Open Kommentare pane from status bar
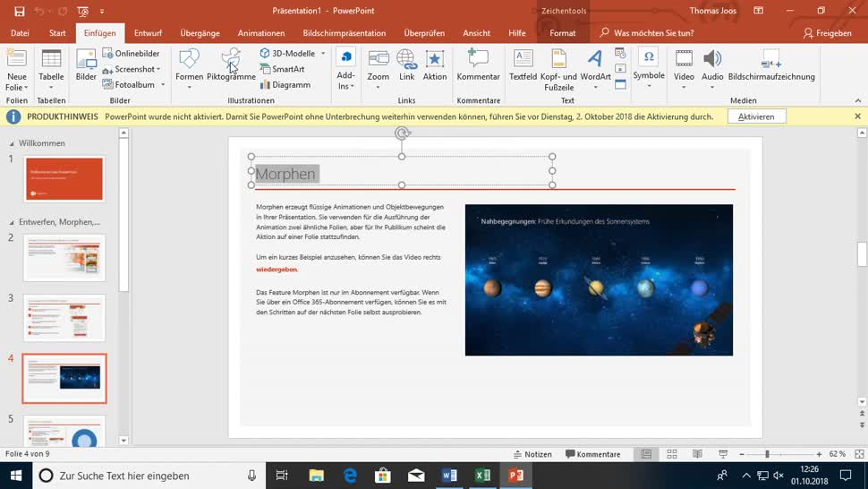Viewport: 868px width, 489px height. (593, 454)
